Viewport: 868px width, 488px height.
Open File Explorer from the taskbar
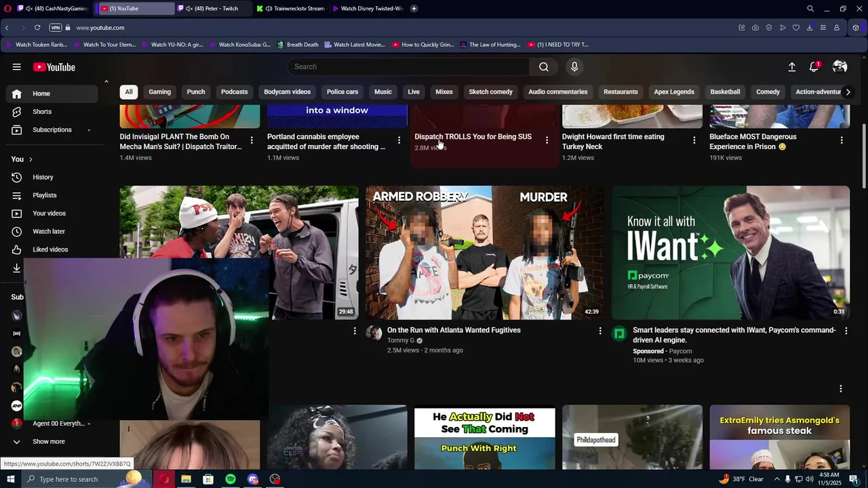pos(186,479)
